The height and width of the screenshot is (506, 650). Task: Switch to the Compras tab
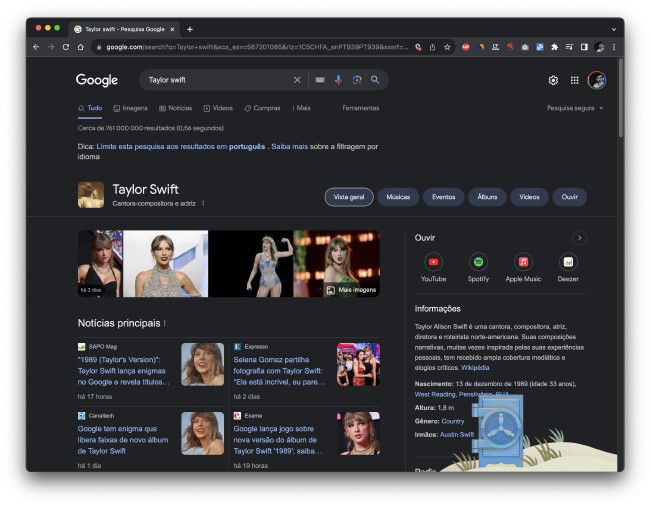pos(262,108)
